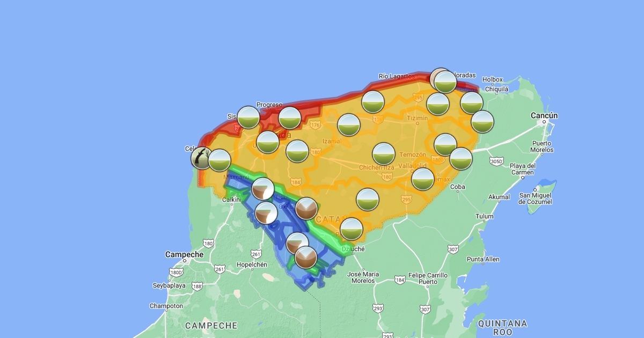This screenshot has height=338, width=644.
Task: Click the Cancún city label
Action: pos(544,115)
